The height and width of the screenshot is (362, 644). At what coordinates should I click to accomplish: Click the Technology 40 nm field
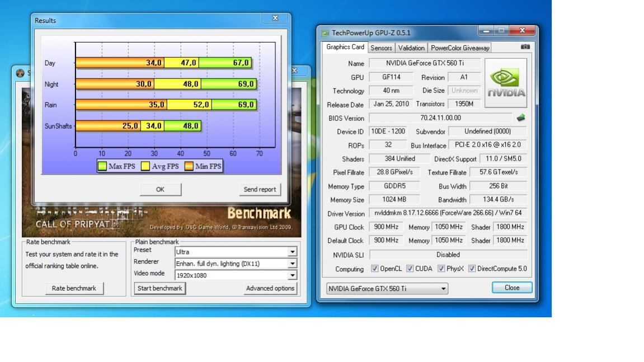[x=391, y=91]
